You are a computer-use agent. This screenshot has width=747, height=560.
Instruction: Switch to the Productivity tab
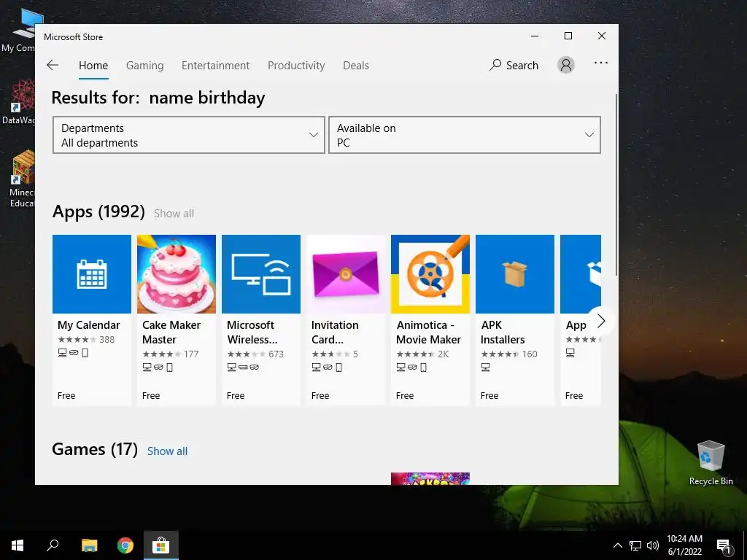pos(296,65)
